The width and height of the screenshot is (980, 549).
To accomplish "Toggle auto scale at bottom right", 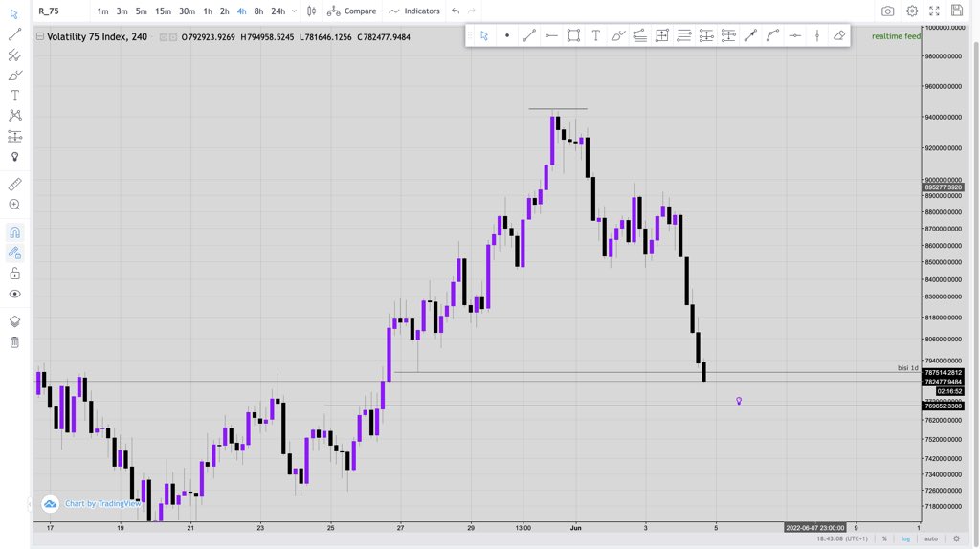I will point(931,539).
